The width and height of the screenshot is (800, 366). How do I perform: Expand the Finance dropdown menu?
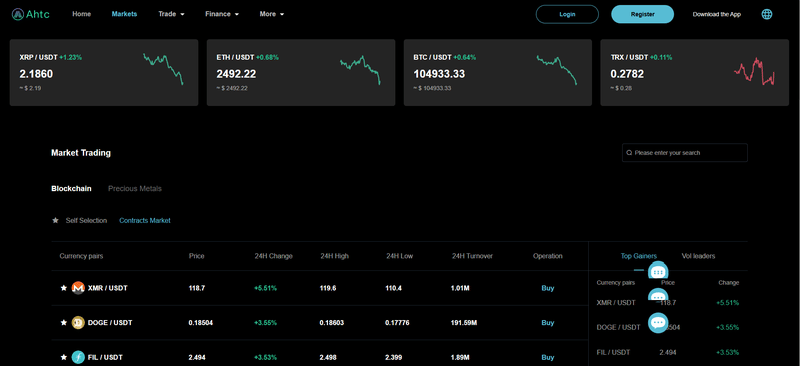tap(222, 14)
